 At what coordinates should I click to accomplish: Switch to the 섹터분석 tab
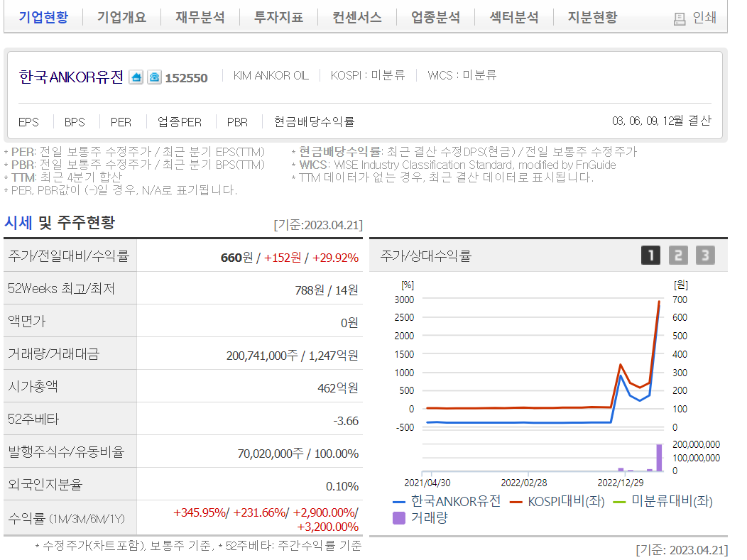click(x=515, y=17)
